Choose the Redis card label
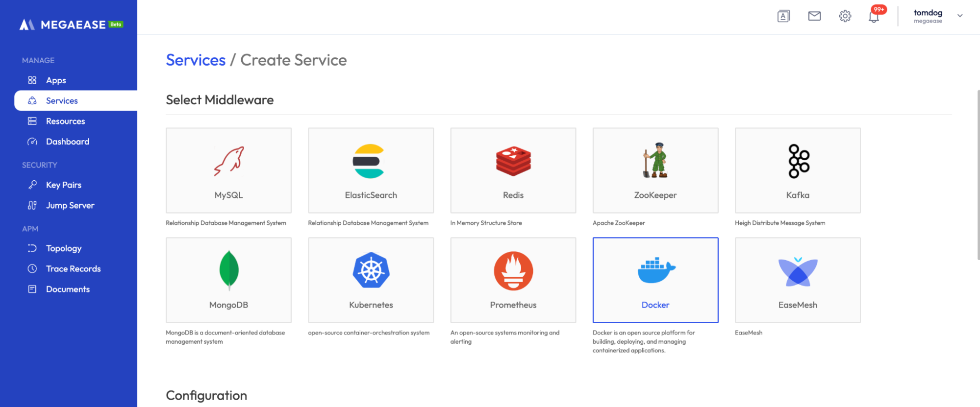 coord(513,195)
